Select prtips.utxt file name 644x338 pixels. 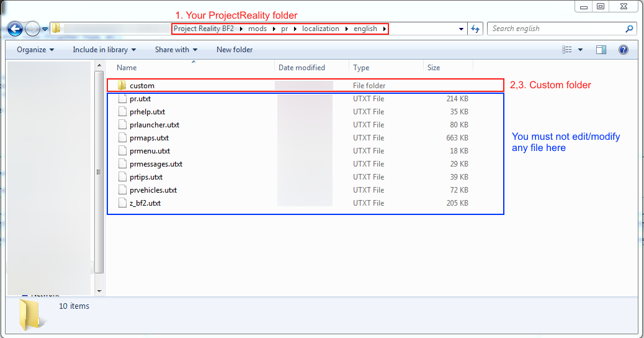[146, 177]
